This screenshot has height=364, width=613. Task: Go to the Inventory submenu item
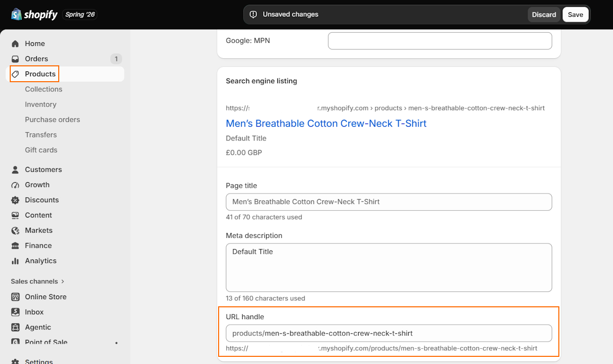coord(40,105)
